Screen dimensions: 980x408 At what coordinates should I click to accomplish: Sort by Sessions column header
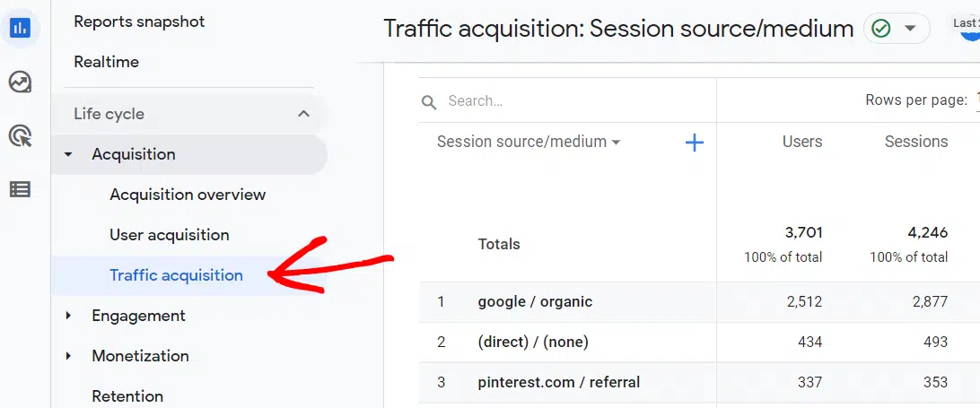coord(915,142)
